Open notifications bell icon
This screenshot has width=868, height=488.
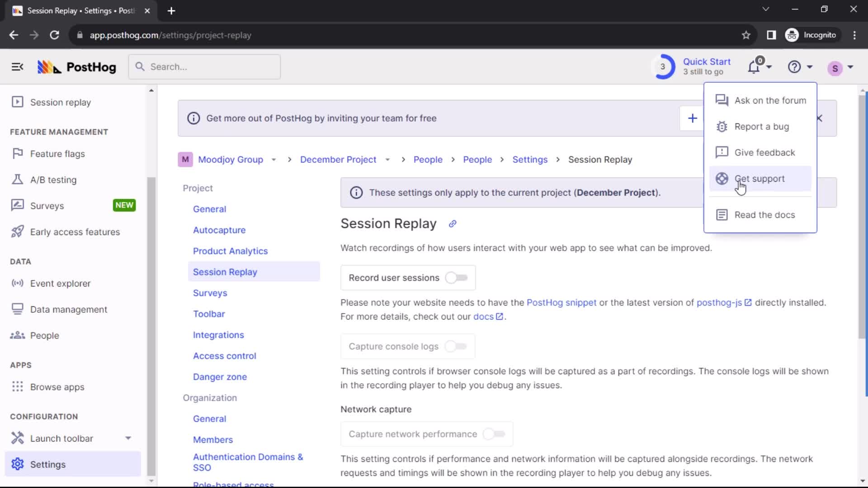click(x=754, y=67)
